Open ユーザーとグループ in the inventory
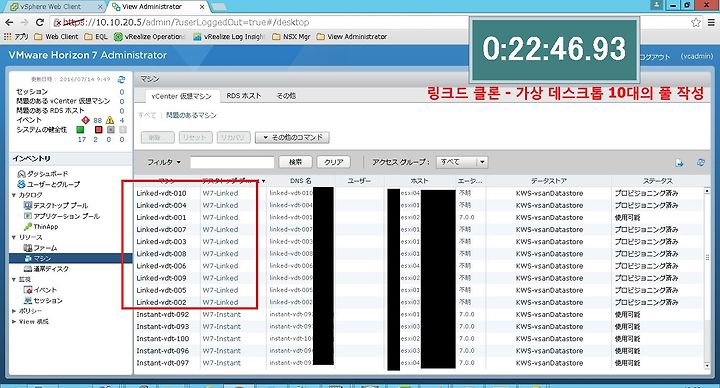Screen dimensions: 720x388 [49, 184]
